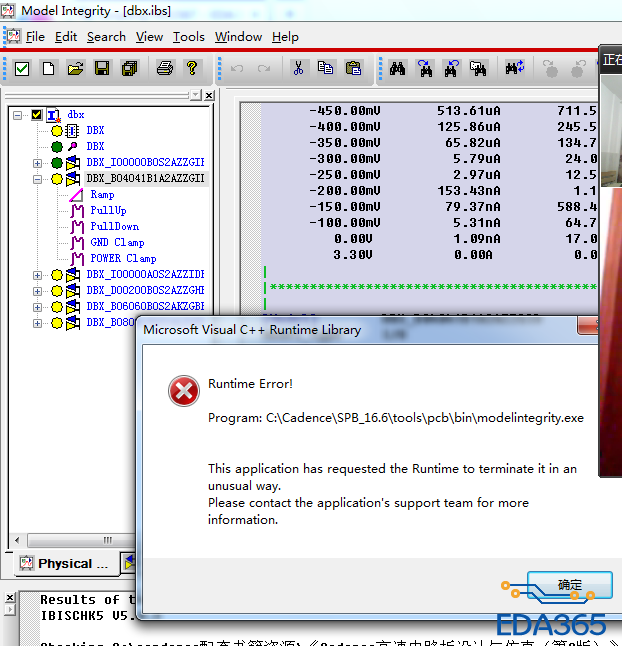Open the Window menu
The width and height of the screenshot is (622, 646).
[x=238, y=37]
